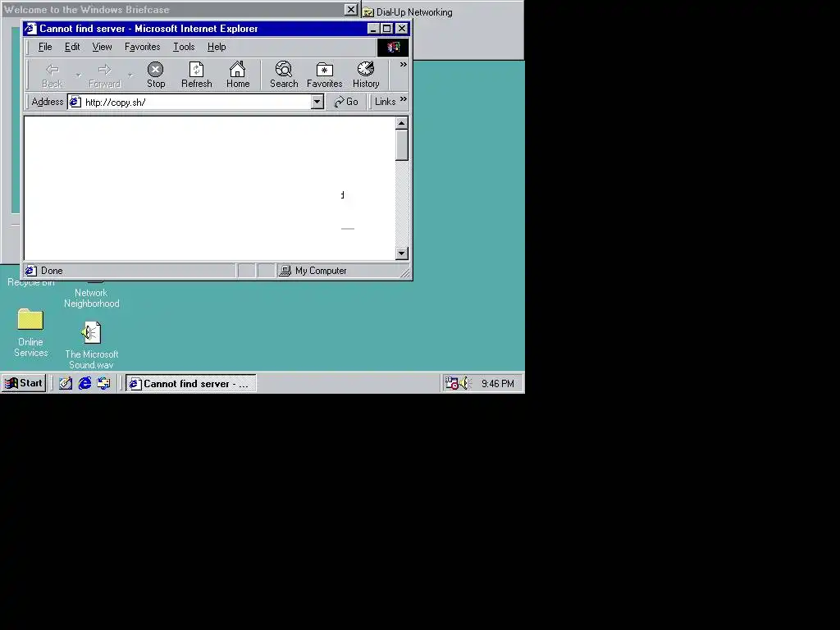
Task: Stop loading the page
Action: [x=155, y=75]
